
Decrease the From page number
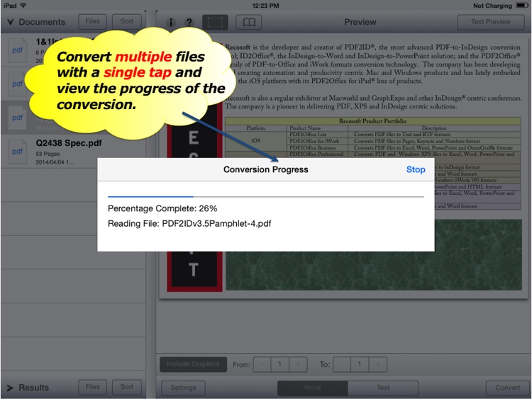(262, 365)
